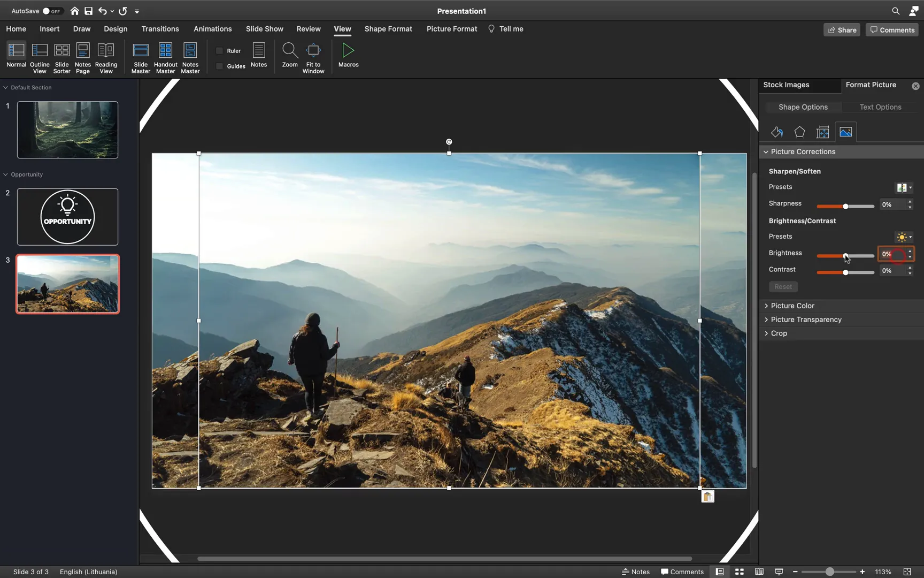Open the Quick Access Toolbar customize dropdown
The height and width of the screenshot is (578, 924).
[x=137, y=11]
